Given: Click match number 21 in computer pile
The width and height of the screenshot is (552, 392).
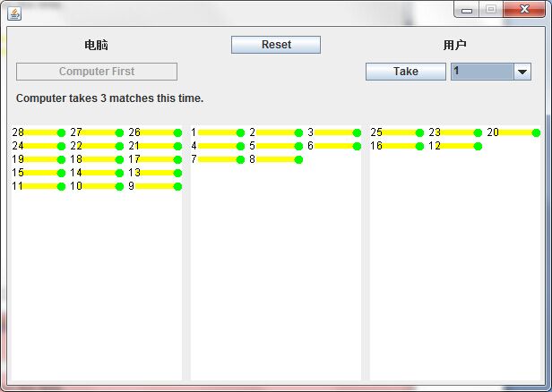Looking at the screenshot, I should (x=155, y=146).
